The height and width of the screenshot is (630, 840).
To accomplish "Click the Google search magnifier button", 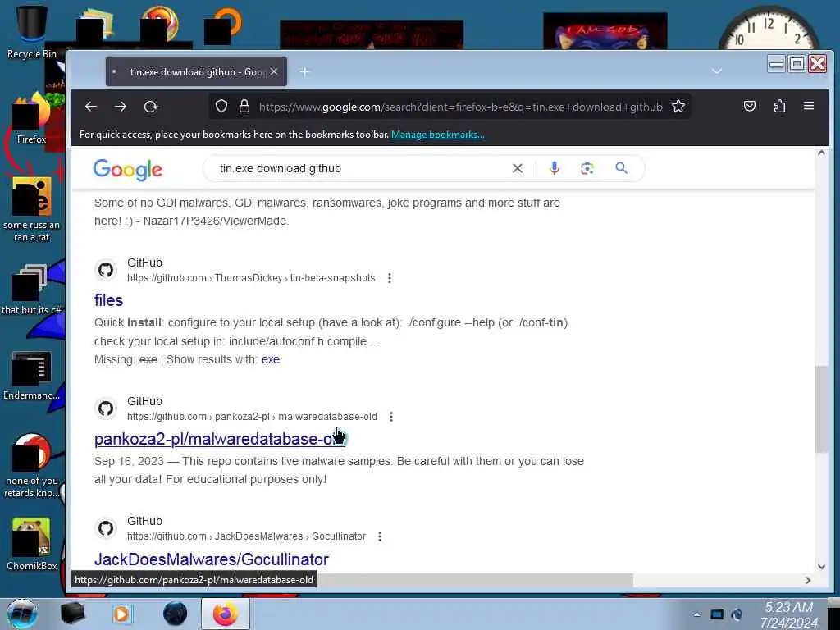I will [622, 168].
